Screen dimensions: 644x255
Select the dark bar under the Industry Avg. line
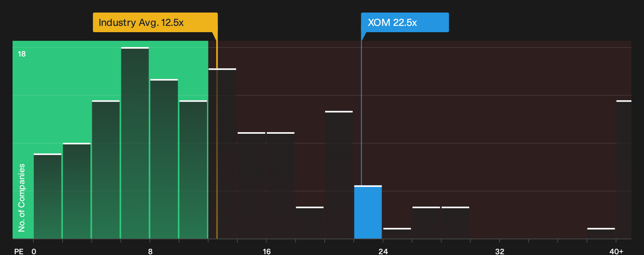tap(222, 153)
